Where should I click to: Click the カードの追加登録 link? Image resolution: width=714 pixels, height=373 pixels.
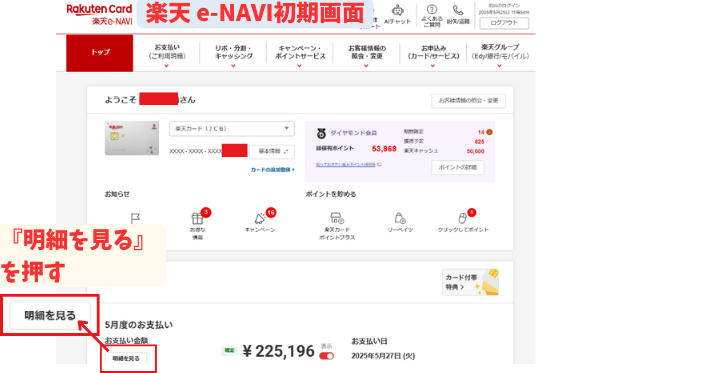pos(272,170)
